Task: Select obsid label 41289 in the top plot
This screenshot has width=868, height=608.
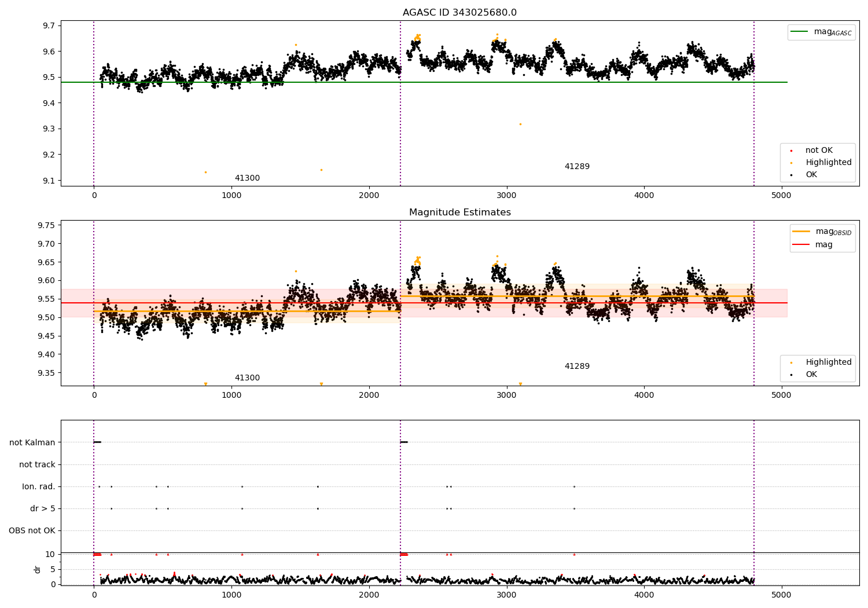Action: (x=577, y=167)
